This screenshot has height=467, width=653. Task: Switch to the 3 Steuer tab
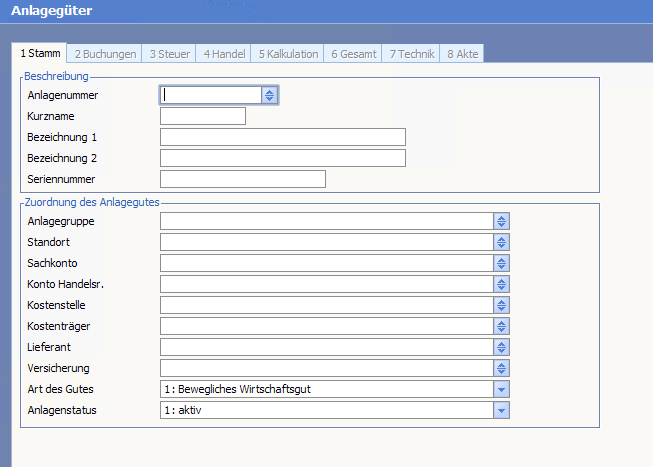click(x=169, y=54)
